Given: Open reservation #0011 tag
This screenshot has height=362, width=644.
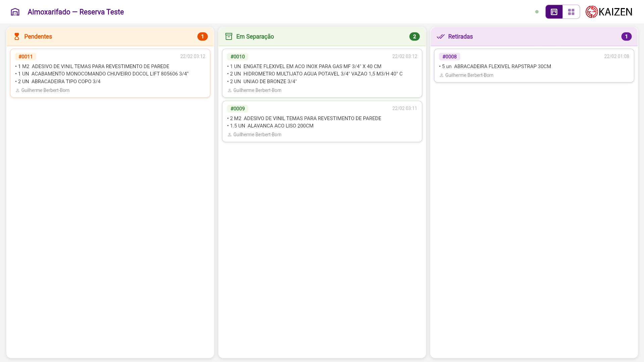Looking at the screenshot, I should click(x=26, y=57).
